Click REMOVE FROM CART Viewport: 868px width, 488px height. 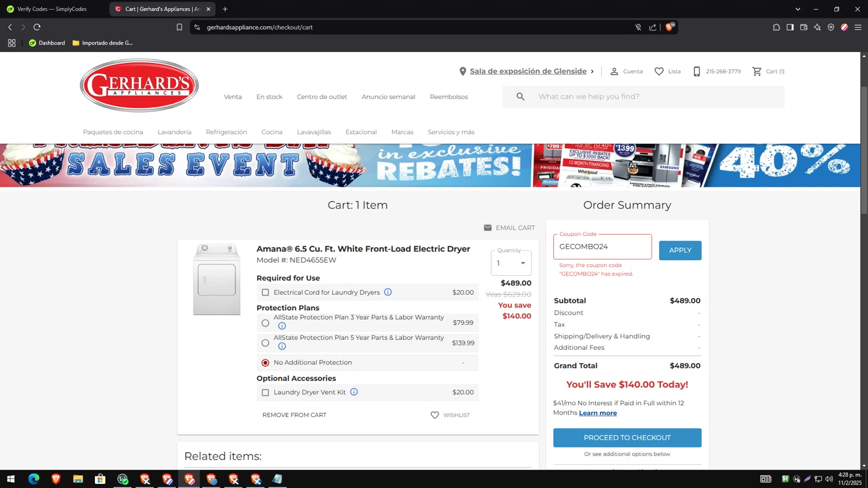(295, 415)
